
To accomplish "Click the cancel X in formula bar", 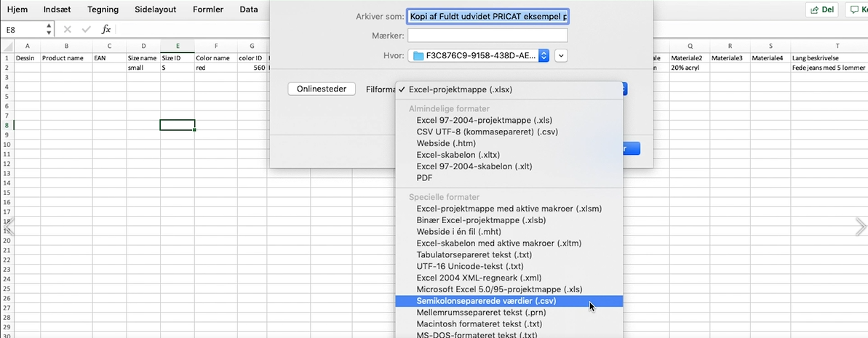I will (x=67, y=30).
